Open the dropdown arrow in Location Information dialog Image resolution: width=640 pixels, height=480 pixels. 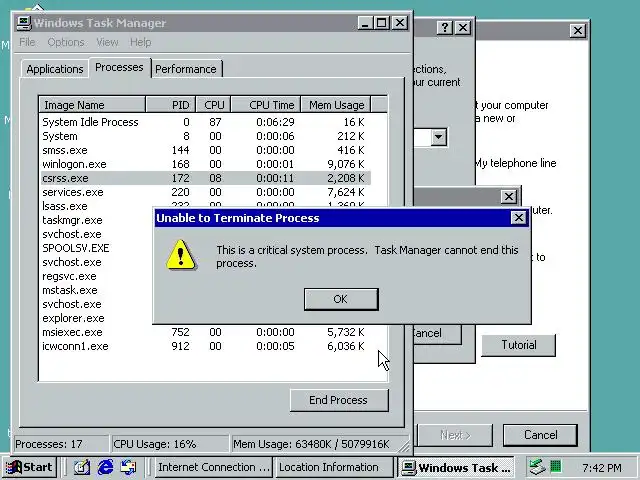[x=439, y=137]
